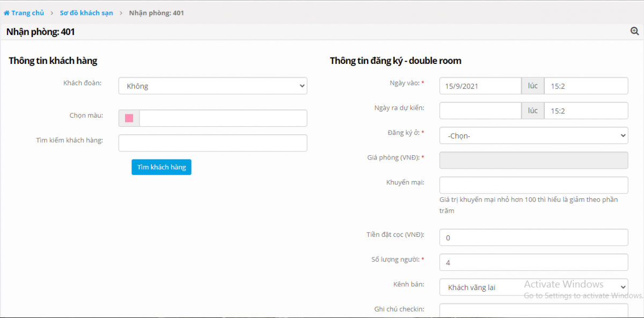Image resolution: width=644 pixels, height=318 pixels.
Task: Click the Khuyến mại input field
Action: [x=533, y=185]
